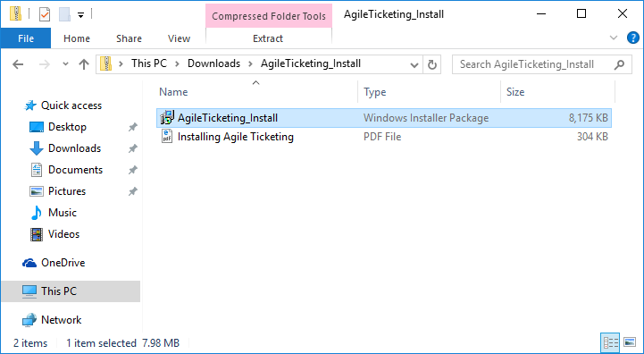Select the Installing Agile Ticketing PDF icon

tap(167, 137)
